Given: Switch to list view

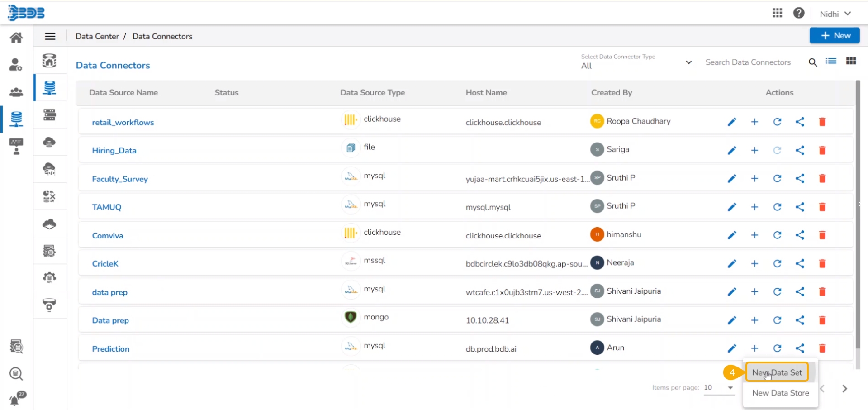Looking at the screenshot, I should tap(831, 61).
